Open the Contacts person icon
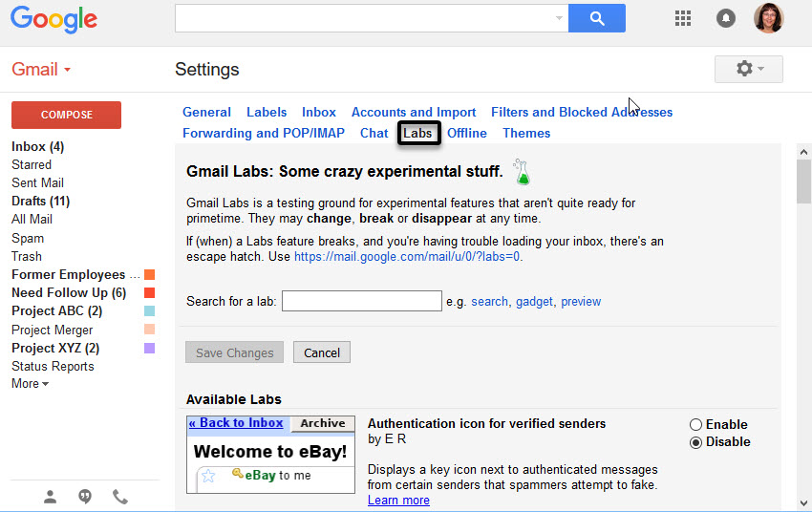Image resolution: width=812 pixels, height=512 pixels. pos(51,496)
